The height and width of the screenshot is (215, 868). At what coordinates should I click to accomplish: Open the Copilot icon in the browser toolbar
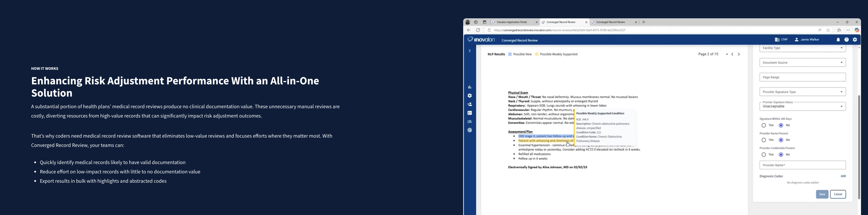(857, 30)
